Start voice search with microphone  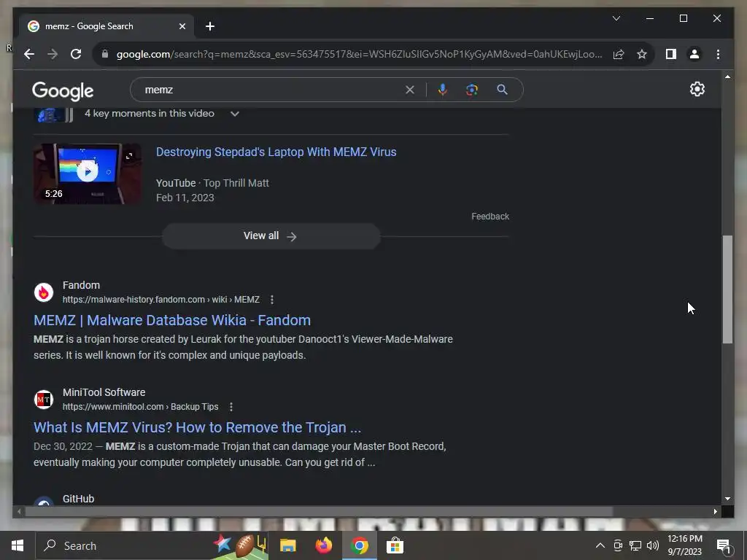click(x=443, y=90)
